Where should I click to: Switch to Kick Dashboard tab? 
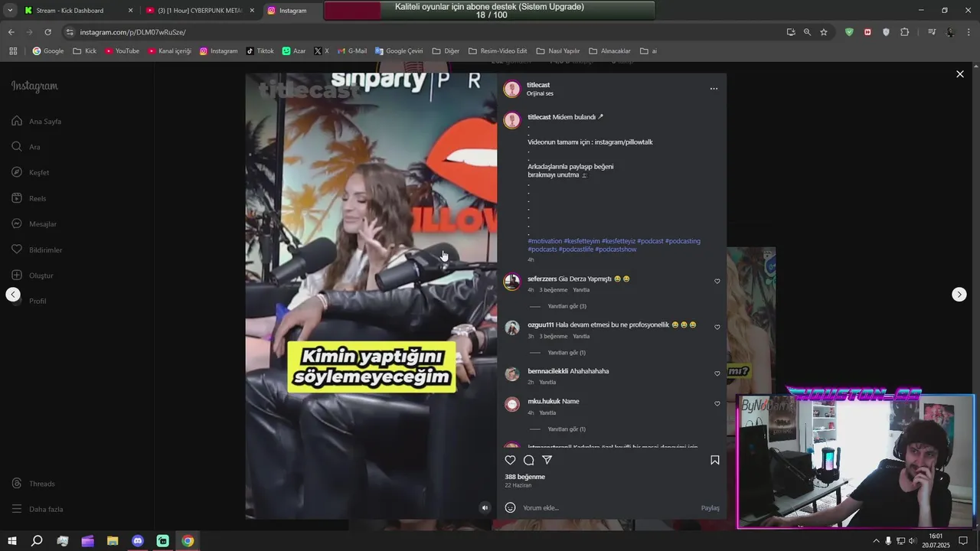77,11
